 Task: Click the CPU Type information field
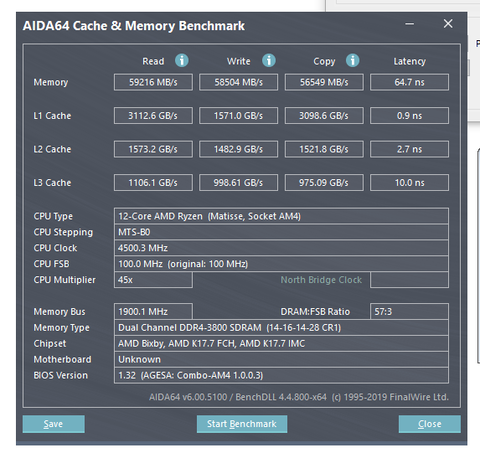pyautogui.click(x=281, y=216)
